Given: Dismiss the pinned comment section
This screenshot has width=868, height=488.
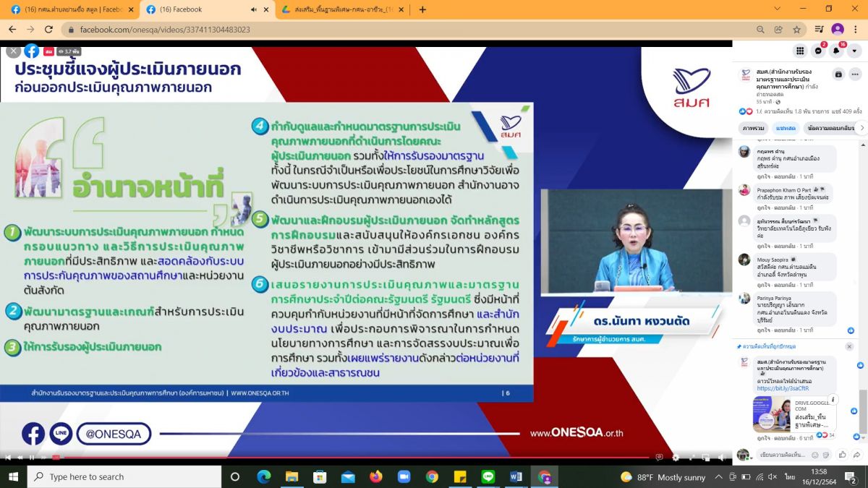Looking at the screenshot, I should [849, 346].
